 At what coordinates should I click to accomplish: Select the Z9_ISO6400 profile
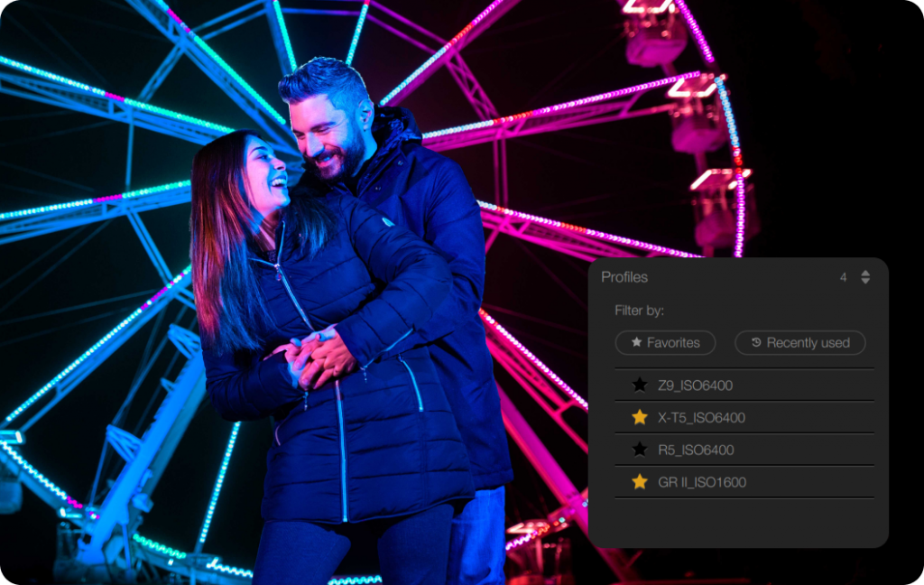pos(695,385)
